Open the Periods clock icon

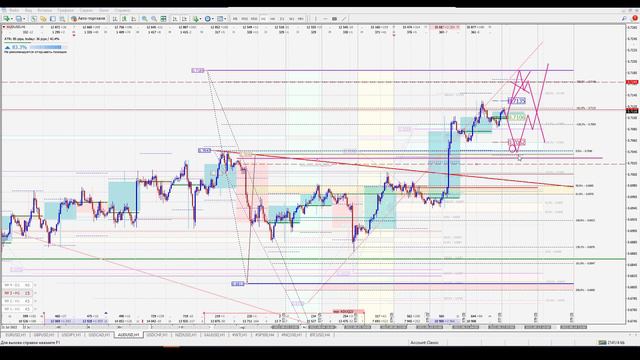click(208, 19)
